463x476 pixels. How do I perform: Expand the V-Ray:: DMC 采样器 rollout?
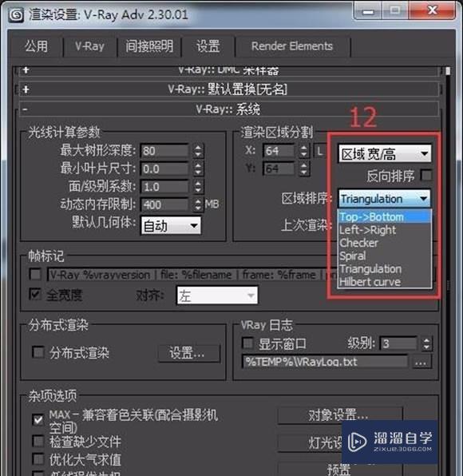(228, 71)
